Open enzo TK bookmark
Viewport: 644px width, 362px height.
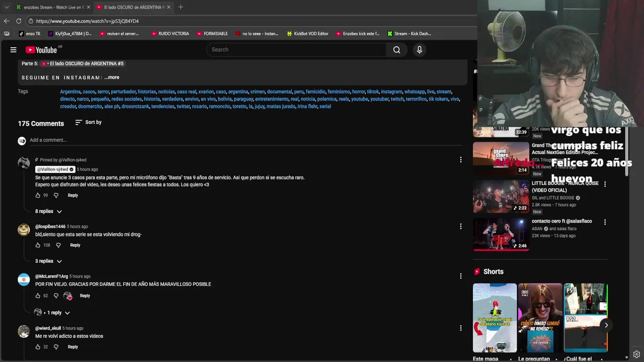30,34
